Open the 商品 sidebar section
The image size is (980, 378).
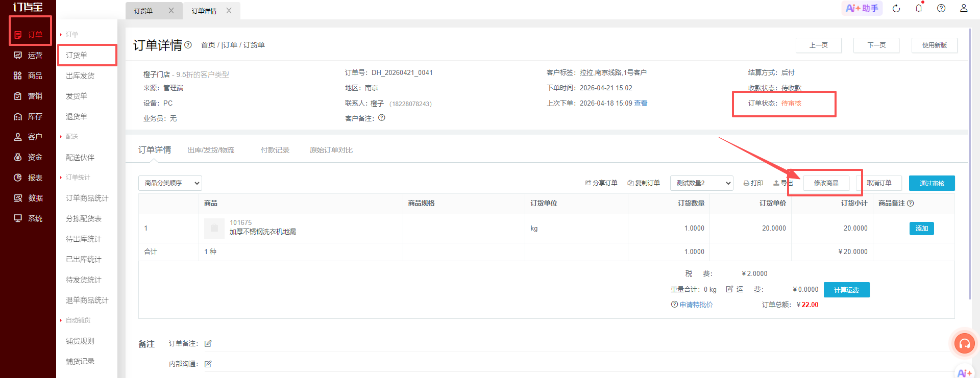tap(28, 75)
